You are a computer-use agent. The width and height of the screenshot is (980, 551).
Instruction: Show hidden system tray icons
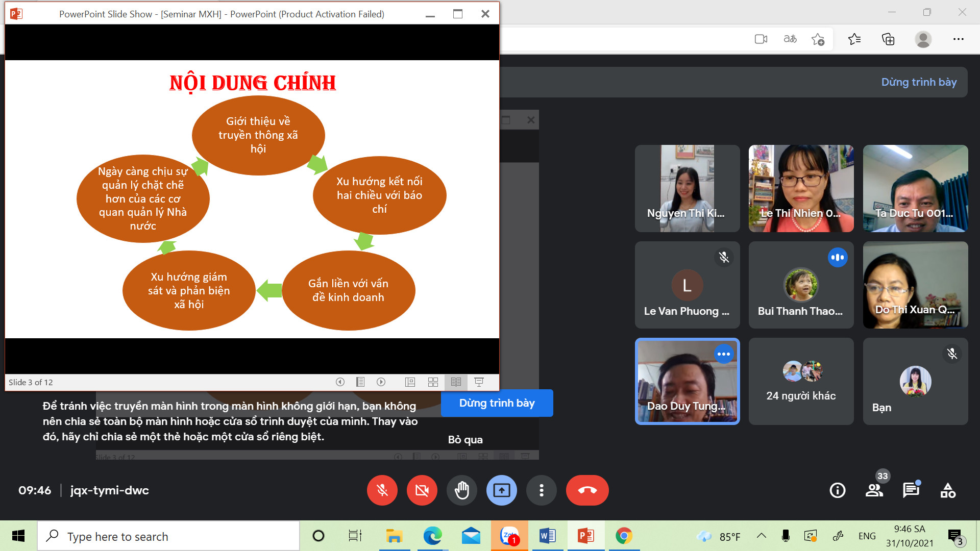click(761, 536)
